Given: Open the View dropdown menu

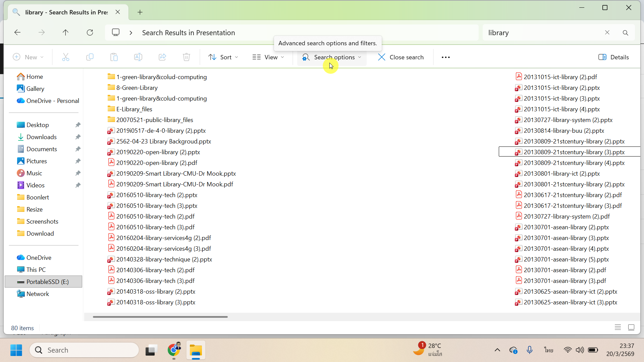Looking at the screenshot, I should click(x=268, y=57).
